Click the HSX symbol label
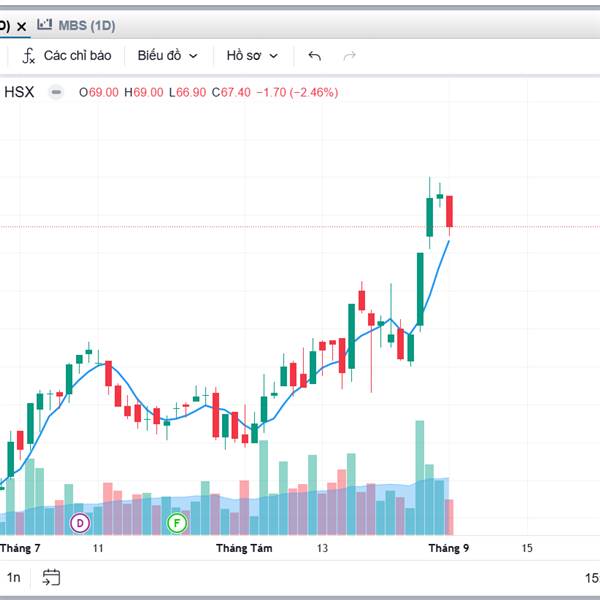This screenshot has height=600, width=600. [x=19, y=92]
